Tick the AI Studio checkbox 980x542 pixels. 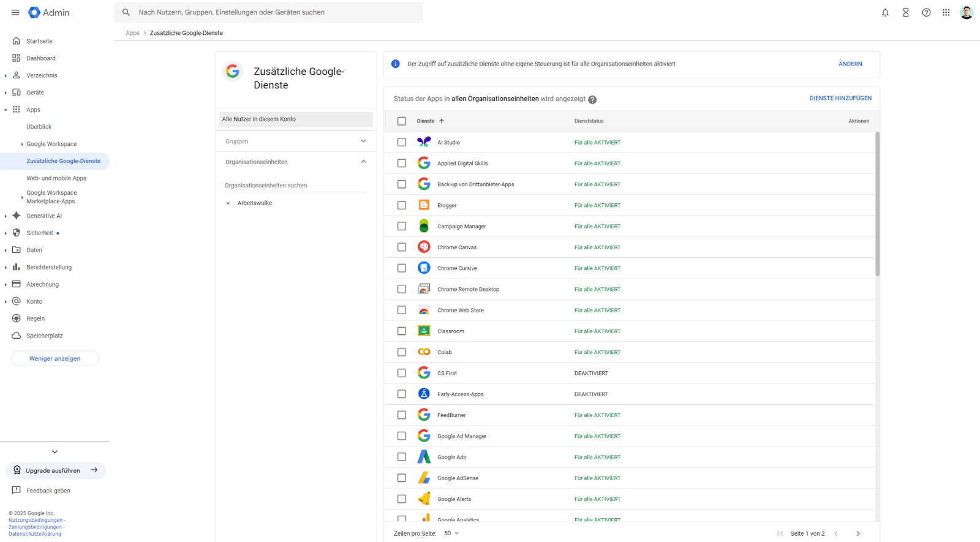(402, 142)
